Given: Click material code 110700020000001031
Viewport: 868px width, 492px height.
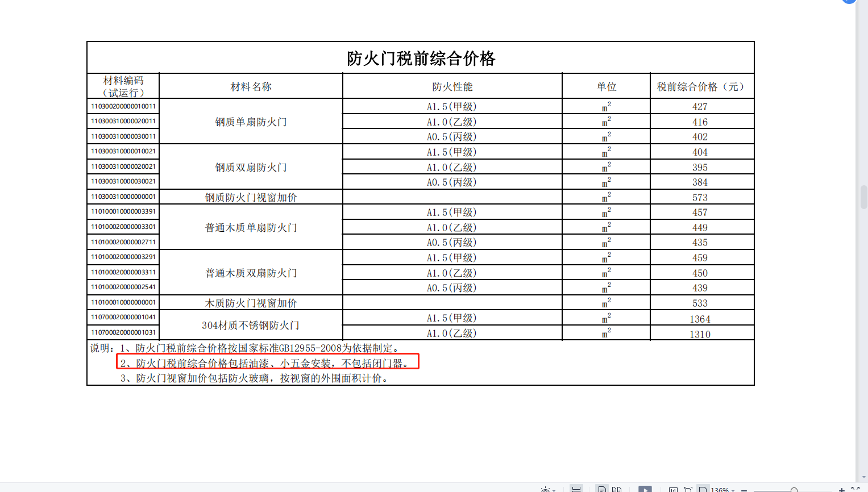Looking at the screenshot, I should [x=123, y=332].
